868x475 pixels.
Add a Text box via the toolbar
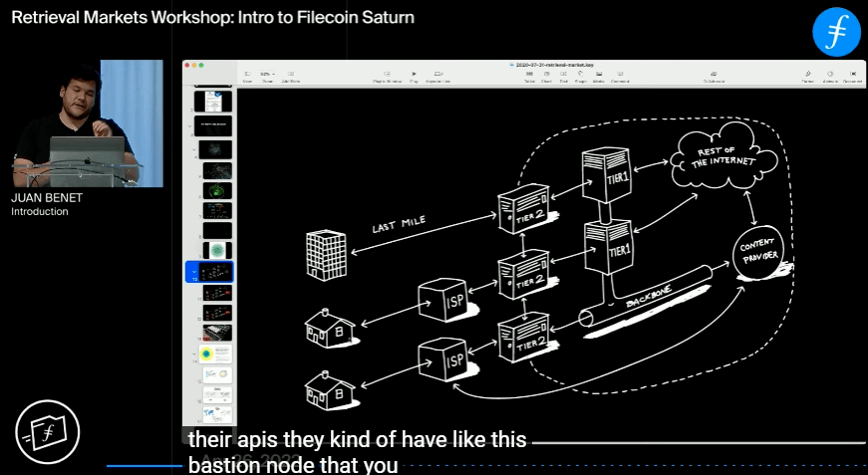click(563, 75)
